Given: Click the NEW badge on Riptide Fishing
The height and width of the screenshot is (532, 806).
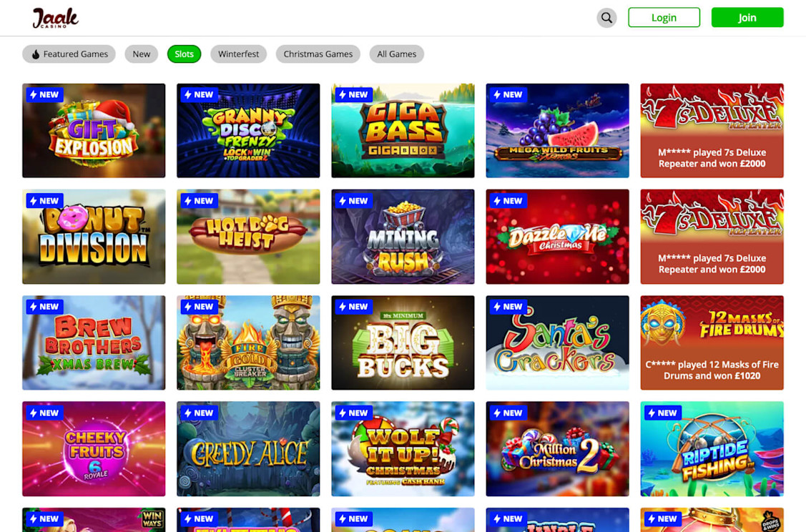Looking at the screenshot, I should coord(662,413).
